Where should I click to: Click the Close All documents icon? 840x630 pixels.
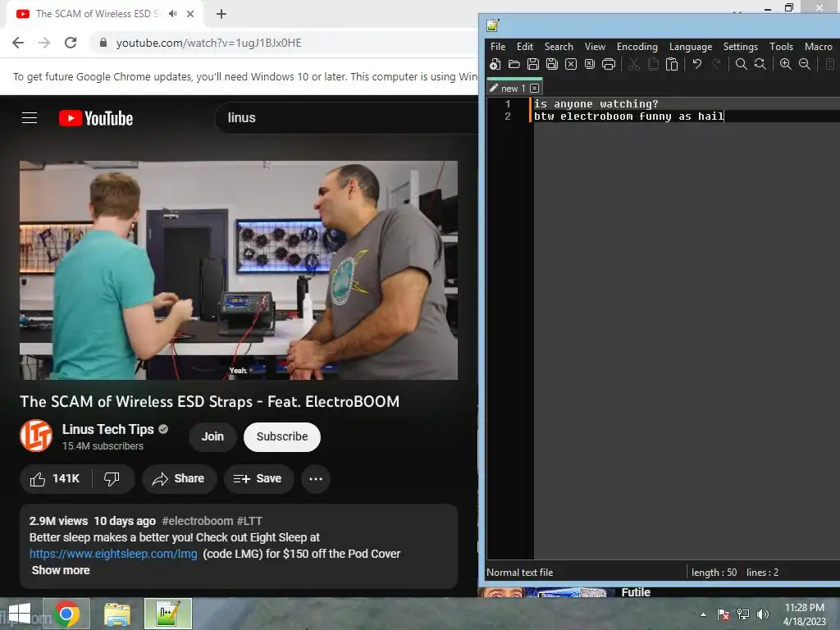click(590, 64)
